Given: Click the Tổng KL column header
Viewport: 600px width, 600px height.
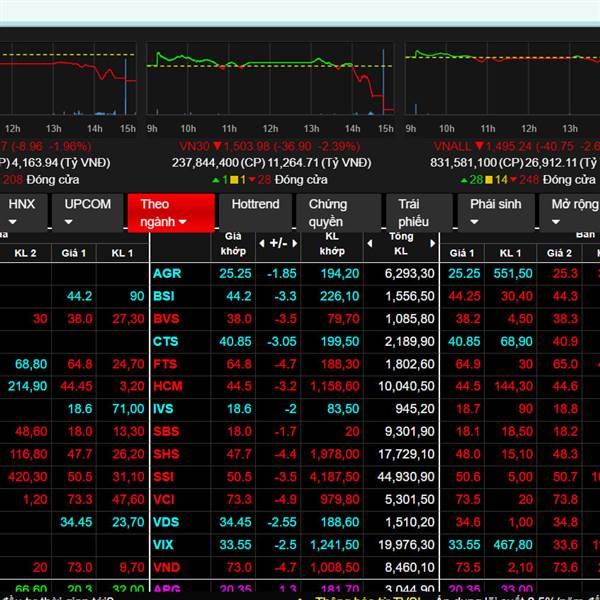Looking at the screenshot, I should point(401,244).
